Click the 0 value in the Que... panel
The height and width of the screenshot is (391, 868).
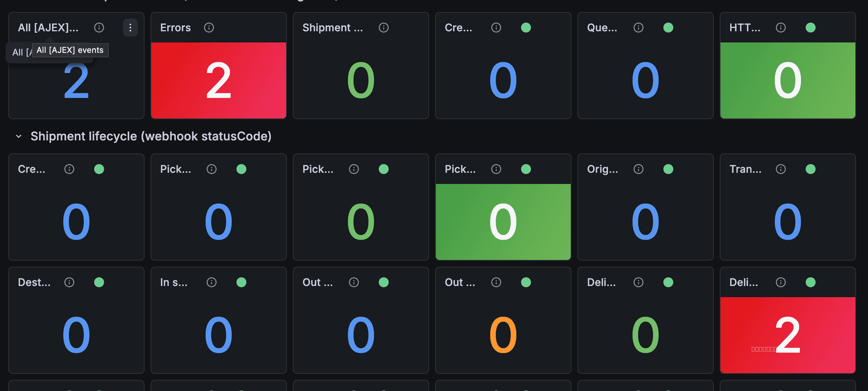pos(646,80)
